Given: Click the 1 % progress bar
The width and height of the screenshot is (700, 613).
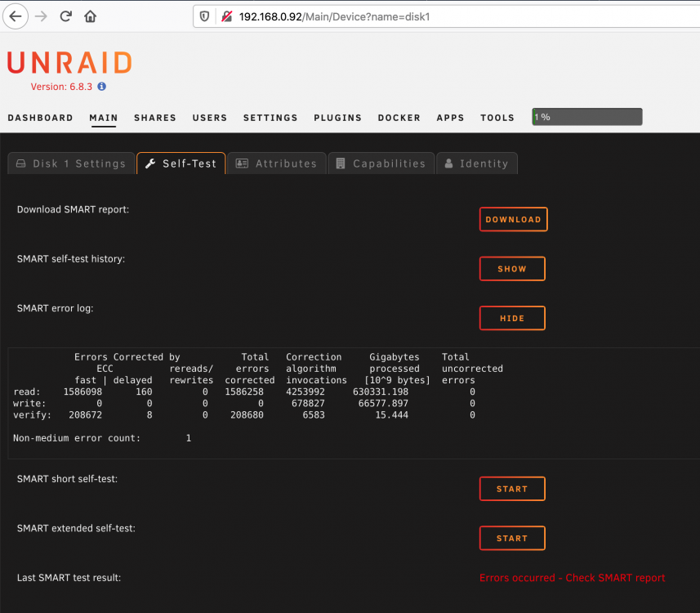Looking at the screenshot, I should [x=587, y=117].
